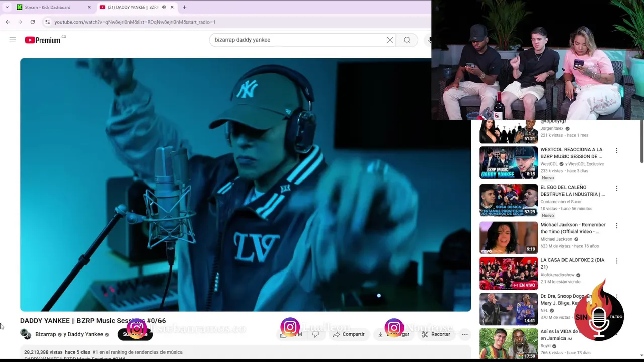Open Dr. Dre Snoop Dogg video thumbnail

(x=509, y=309)
